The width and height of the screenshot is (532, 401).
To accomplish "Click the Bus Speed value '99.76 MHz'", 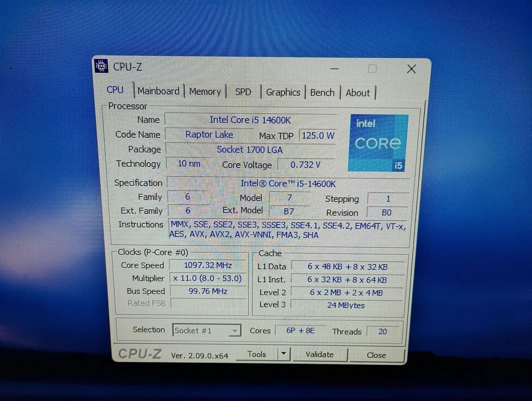I will tap(208, 291).
